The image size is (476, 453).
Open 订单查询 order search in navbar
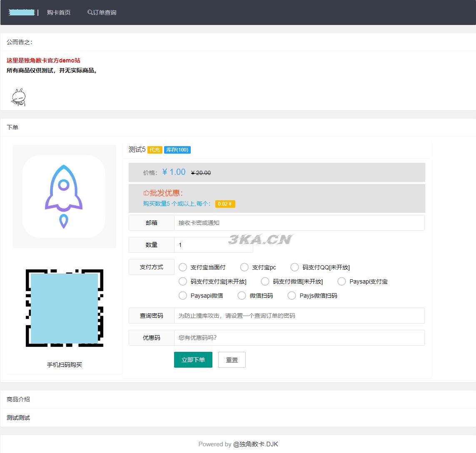pyautogui.click(x=102, y=12)
